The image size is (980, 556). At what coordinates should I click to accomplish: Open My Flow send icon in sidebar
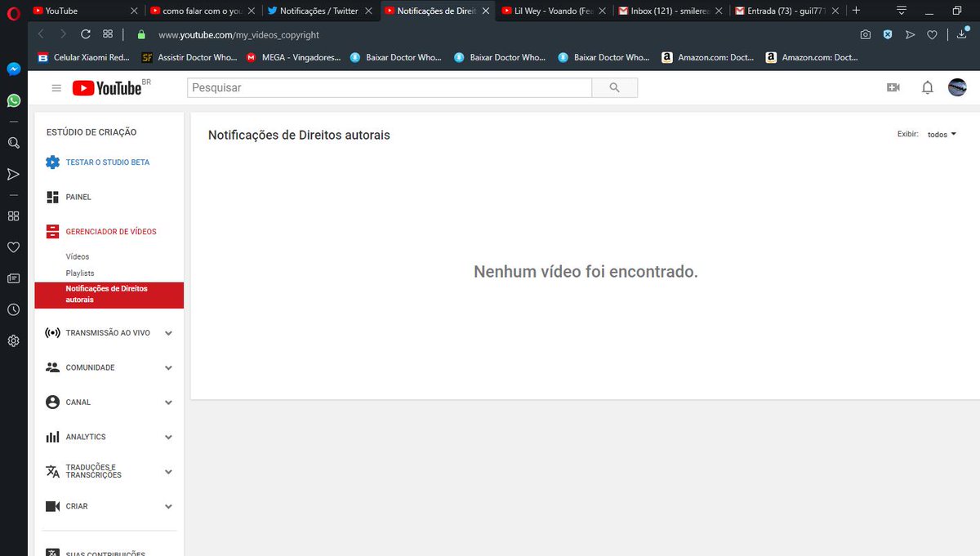tap(13, 174)
